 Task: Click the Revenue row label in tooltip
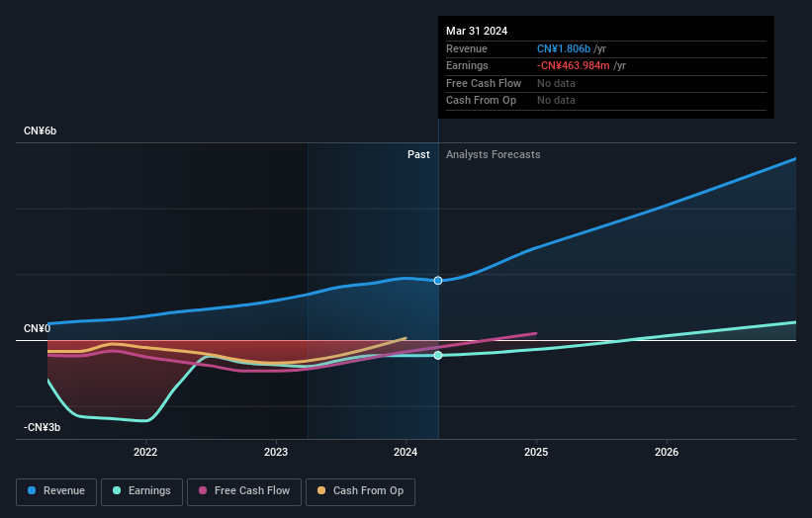[467, 48]
